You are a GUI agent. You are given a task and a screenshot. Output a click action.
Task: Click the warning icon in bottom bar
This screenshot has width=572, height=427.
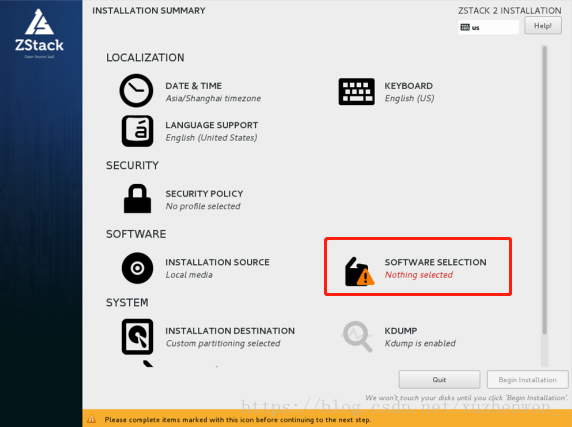pos(92,419)
